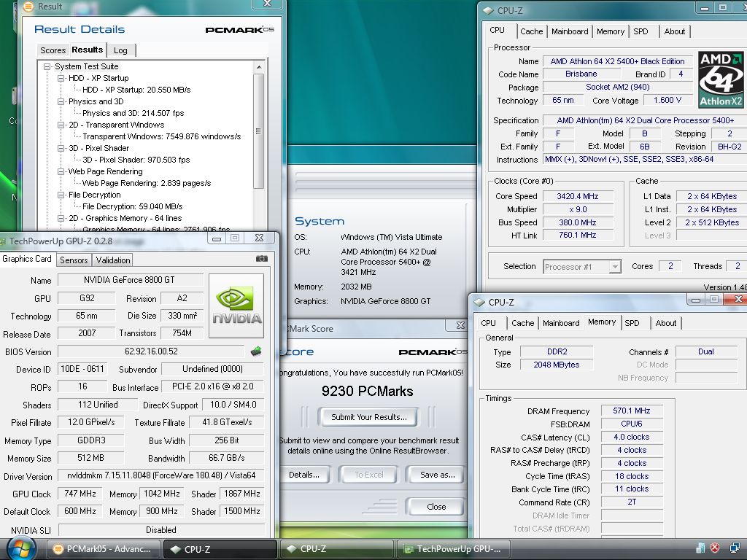Click the CPU-Z title bar icon of top window
This screenshot has width=747, height=560.
488,10
